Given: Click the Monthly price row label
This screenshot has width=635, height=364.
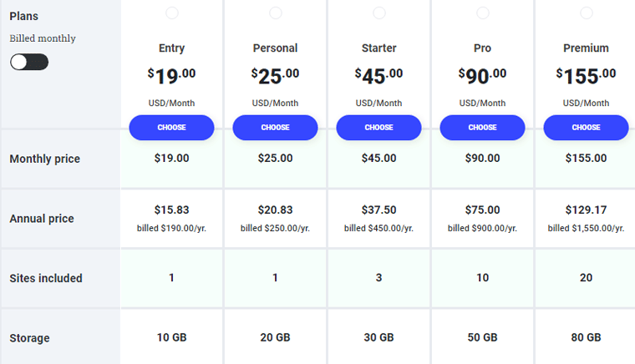Looking at the screenshot, I should (x=45, y=159).
